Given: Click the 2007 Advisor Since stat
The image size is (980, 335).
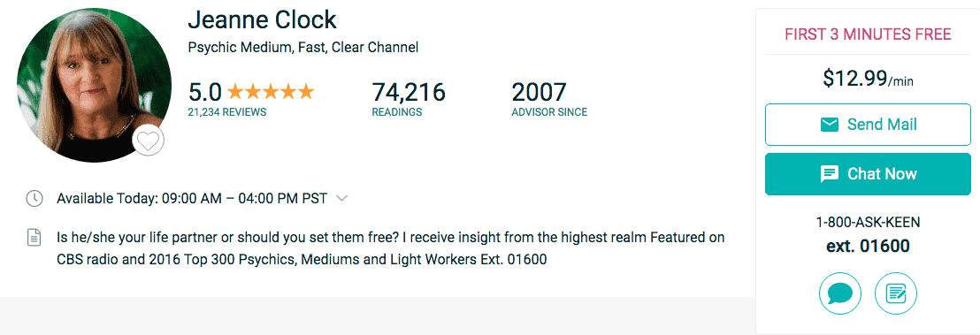Looking at the screenshot, I should (x=548, y=99).
